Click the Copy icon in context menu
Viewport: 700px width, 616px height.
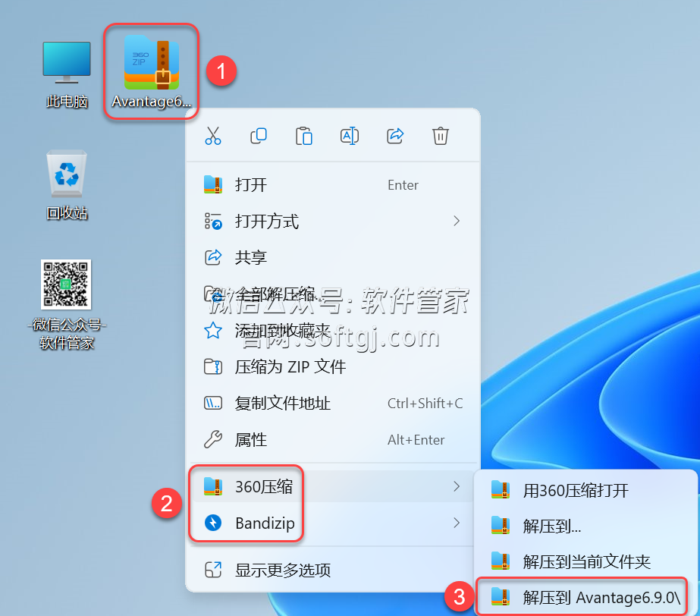click(x=259, y=136)
